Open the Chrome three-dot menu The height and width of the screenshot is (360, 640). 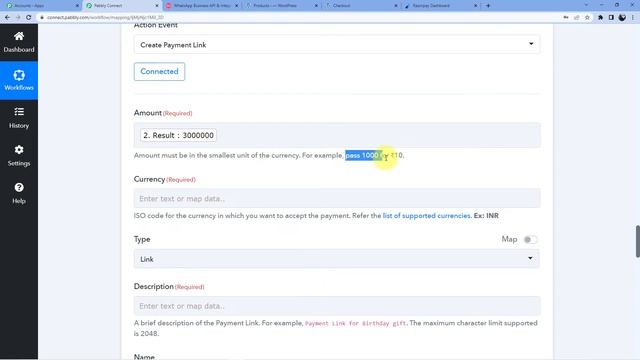click(x=633, y=18)
